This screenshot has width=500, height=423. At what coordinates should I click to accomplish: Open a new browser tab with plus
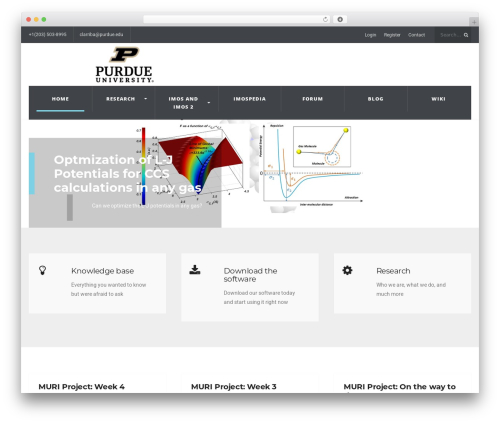(x=474, y=22)
